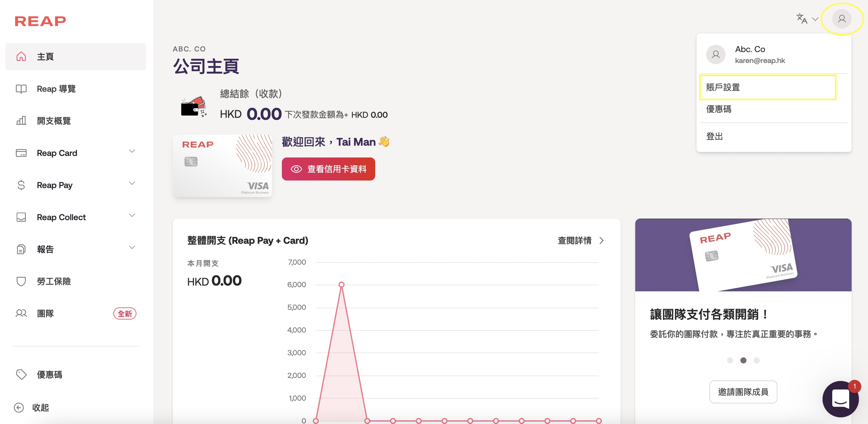
Task: Expand the Reap Collect submenu chevron
Action: (x=132, y=216)
